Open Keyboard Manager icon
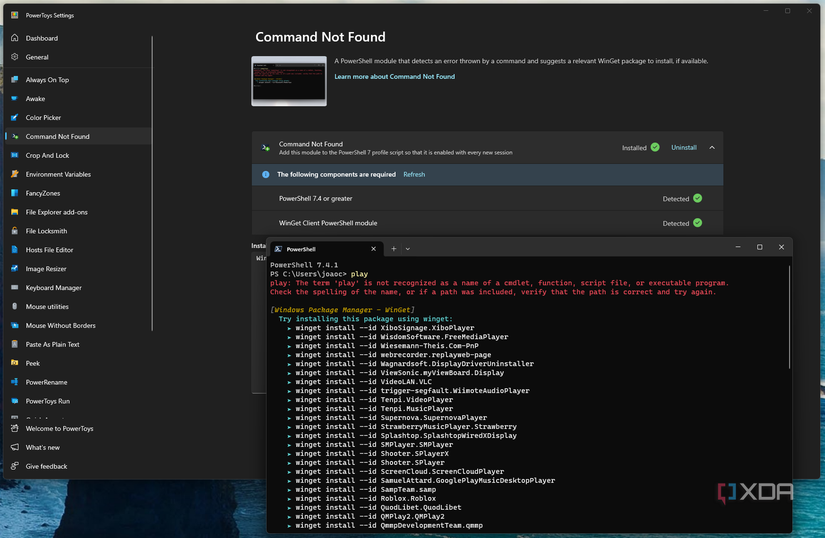This screenshot has width=825, height=538. pyautogui.click(x=15, y=288)
